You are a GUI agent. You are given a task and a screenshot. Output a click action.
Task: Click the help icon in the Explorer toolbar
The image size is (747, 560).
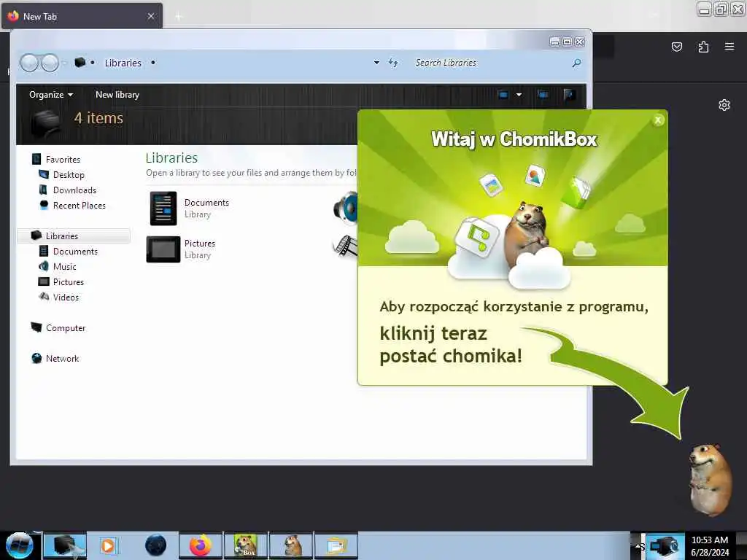pos(569,94)
